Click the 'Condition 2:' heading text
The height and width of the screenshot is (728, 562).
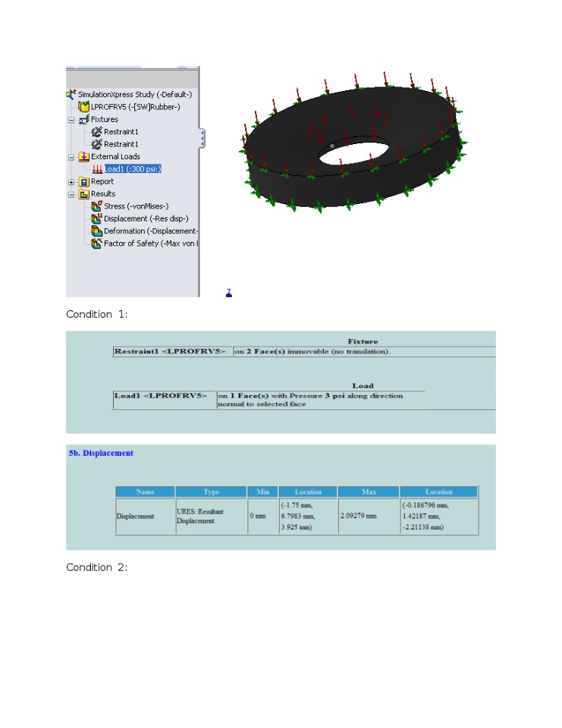click(96, 567)
